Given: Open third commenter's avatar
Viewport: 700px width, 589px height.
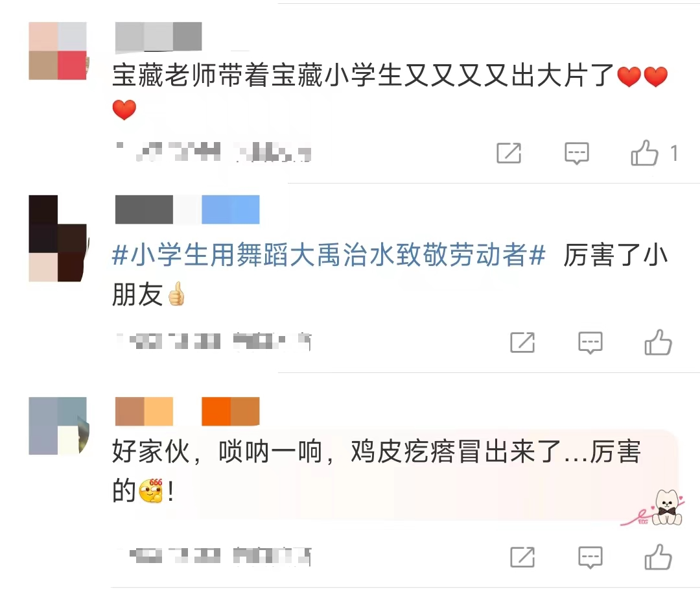Looking at the screenshot, I should pos(58,426).
